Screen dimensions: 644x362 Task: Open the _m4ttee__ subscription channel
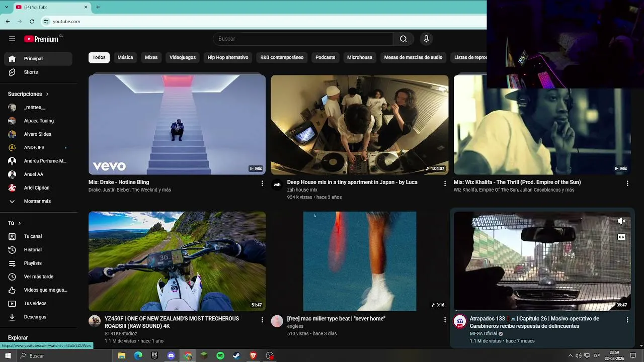coord(38,108)
